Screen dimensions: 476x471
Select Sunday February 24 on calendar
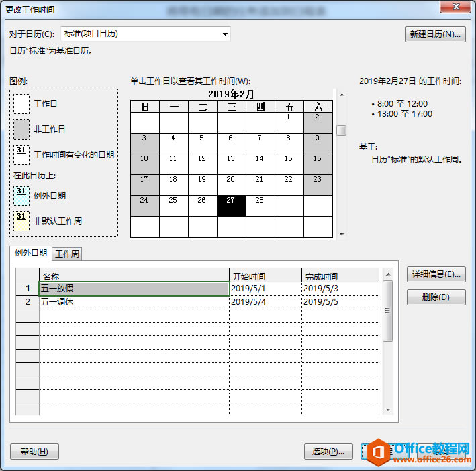pyautogui.click(x=145, y=206)
